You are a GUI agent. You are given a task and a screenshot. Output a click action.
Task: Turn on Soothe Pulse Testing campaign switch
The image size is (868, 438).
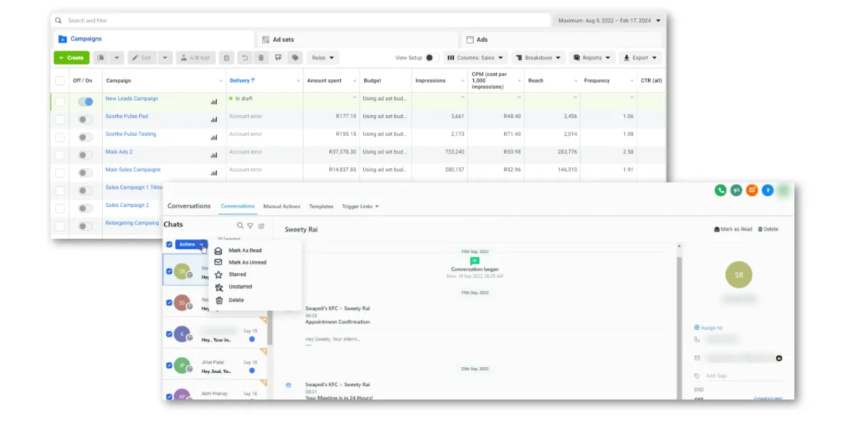(85, 138)
